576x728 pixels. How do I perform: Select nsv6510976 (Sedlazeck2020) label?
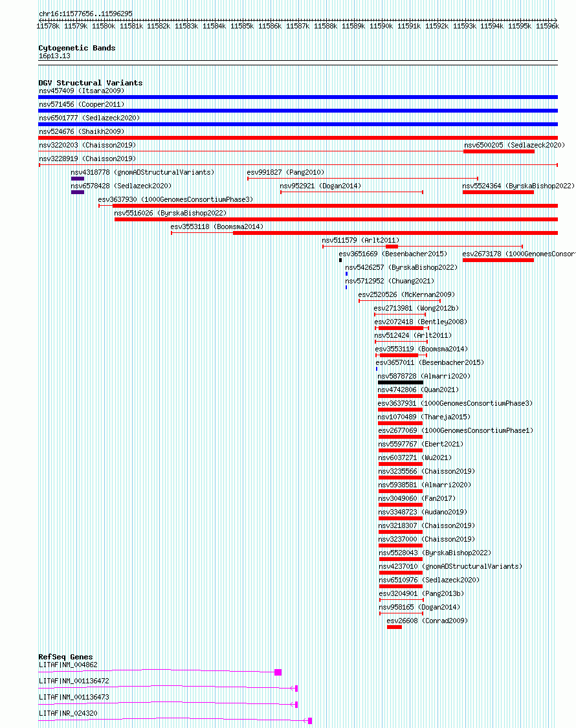point(429,580)
